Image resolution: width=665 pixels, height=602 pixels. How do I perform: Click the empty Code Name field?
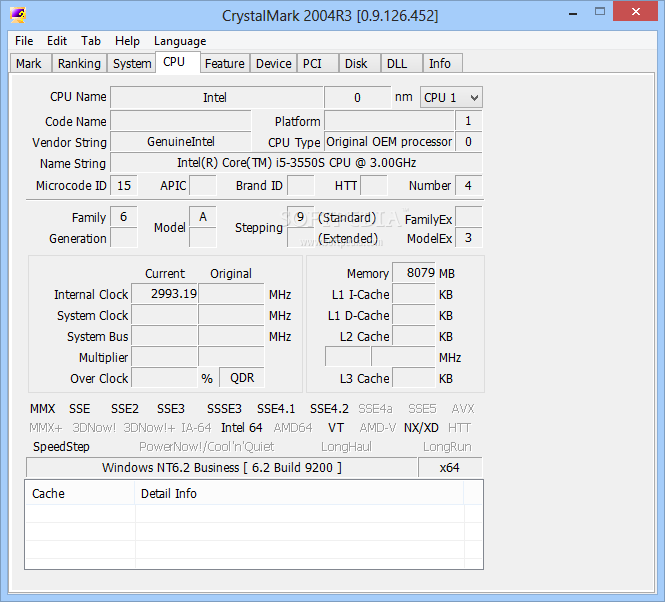click(x=181, y=121)
